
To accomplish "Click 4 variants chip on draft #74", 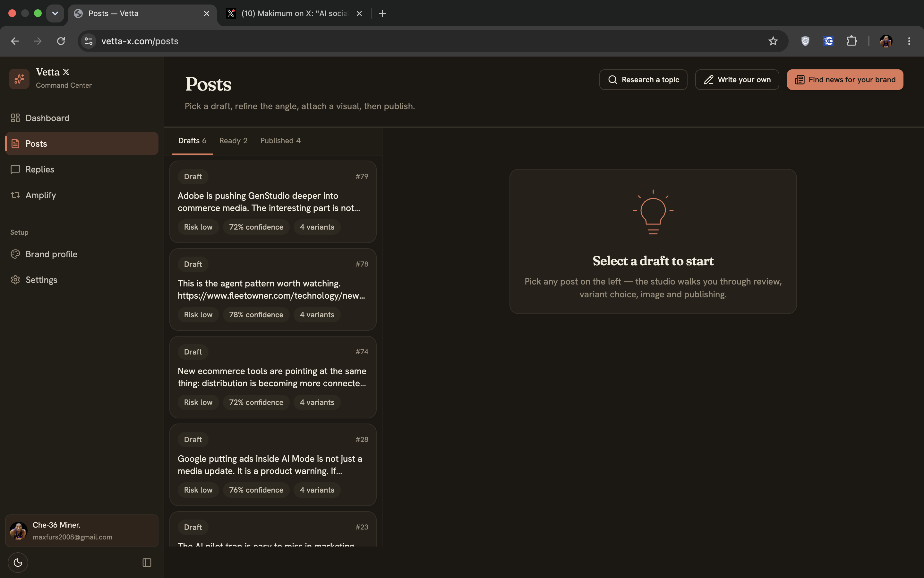I will 317,402.
